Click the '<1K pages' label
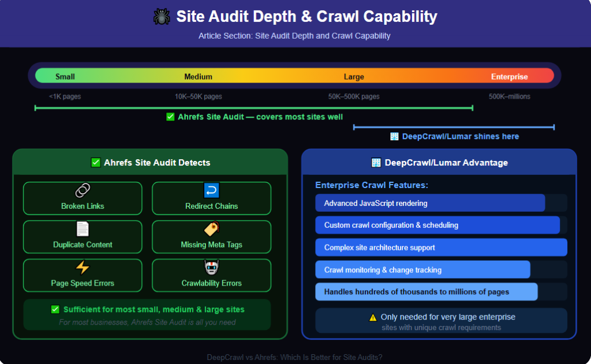The image size is (591, 364). 65,96
